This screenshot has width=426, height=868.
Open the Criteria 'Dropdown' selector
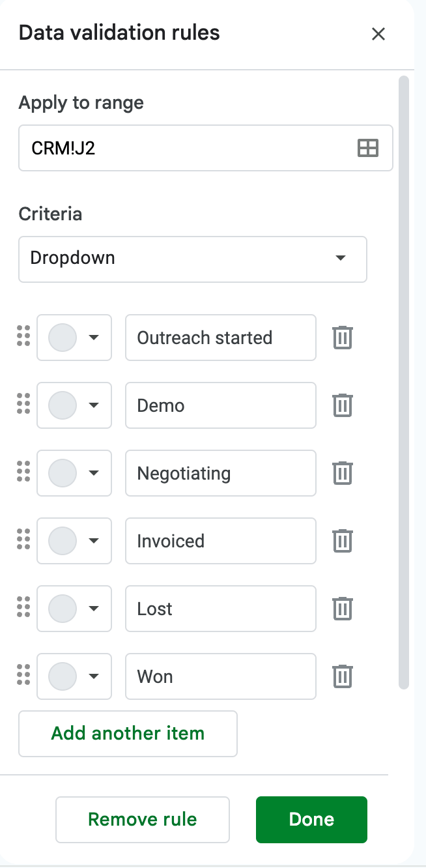pyautogui.click(x=193, y=259)
